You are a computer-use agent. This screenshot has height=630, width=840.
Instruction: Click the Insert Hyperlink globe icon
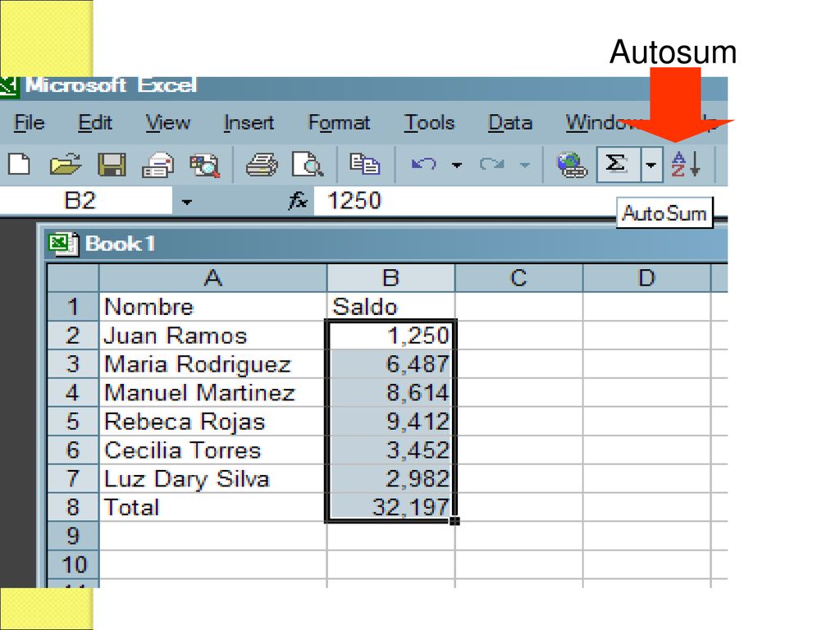click(572, 164)
